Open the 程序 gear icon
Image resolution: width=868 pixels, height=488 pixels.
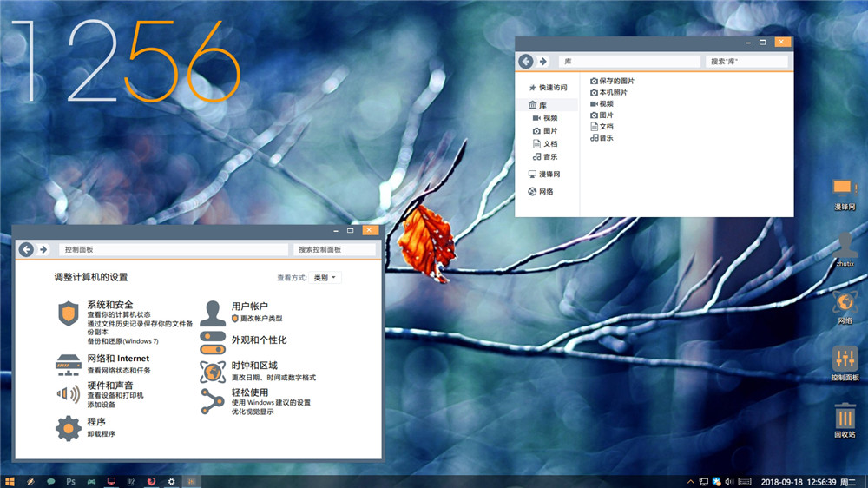(69, 427)
